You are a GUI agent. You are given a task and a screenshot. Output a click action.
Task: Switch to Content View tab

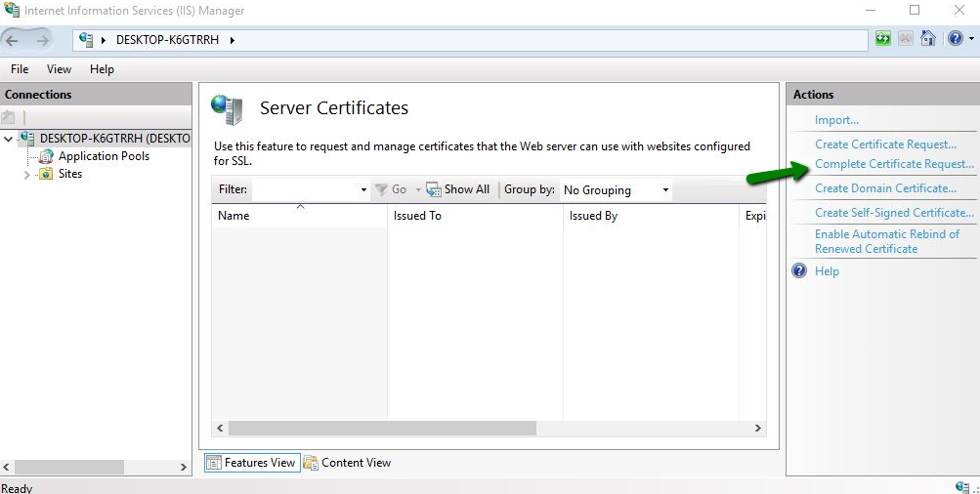348,463
